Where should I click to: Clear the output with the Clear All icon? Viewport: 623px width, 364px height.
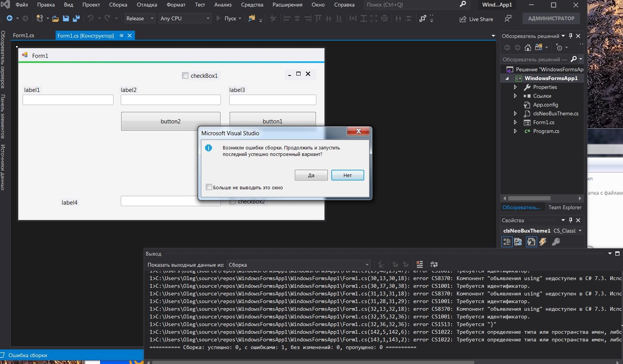click(x=420, y=264)
